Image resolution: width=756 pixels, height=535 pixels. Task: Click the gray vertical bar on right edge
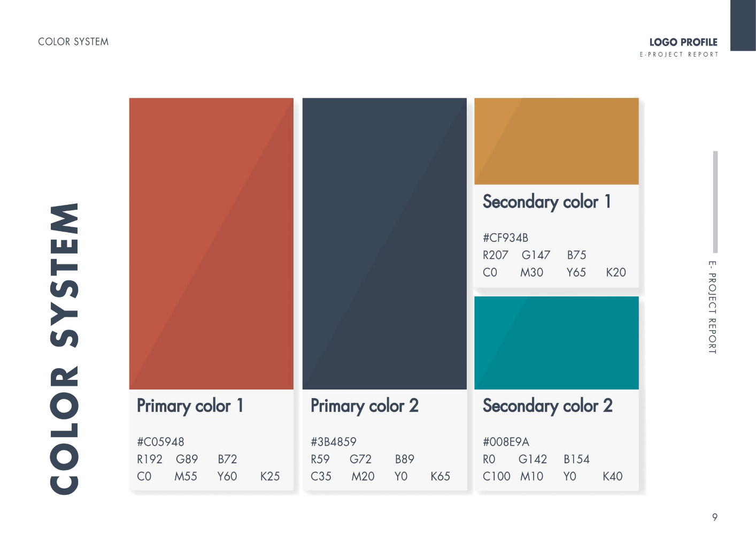pos(715,202)
